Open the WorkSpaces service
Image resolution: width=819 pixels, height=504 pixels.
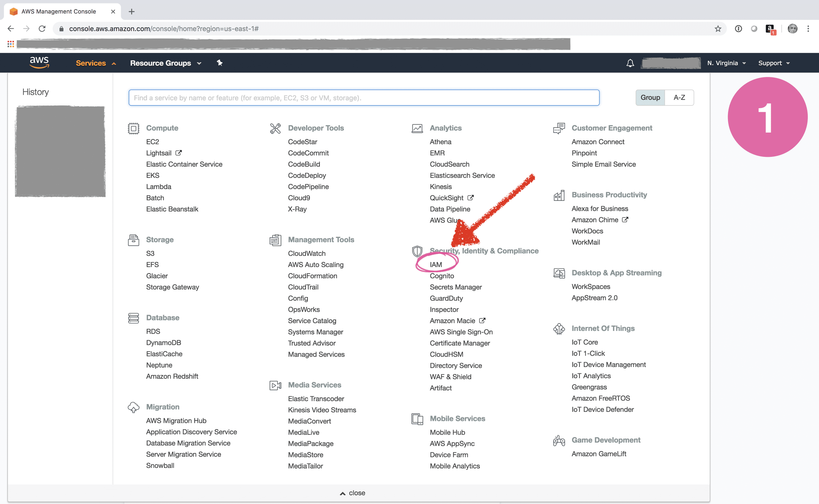click(591, 286)
